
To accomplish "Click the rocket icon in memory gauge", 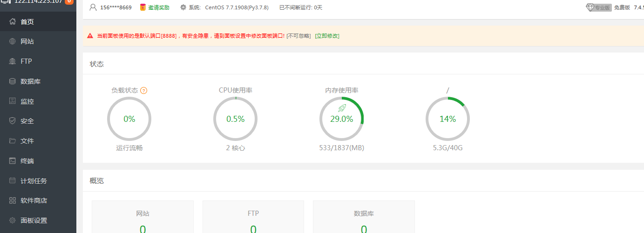I will (342, 108).
